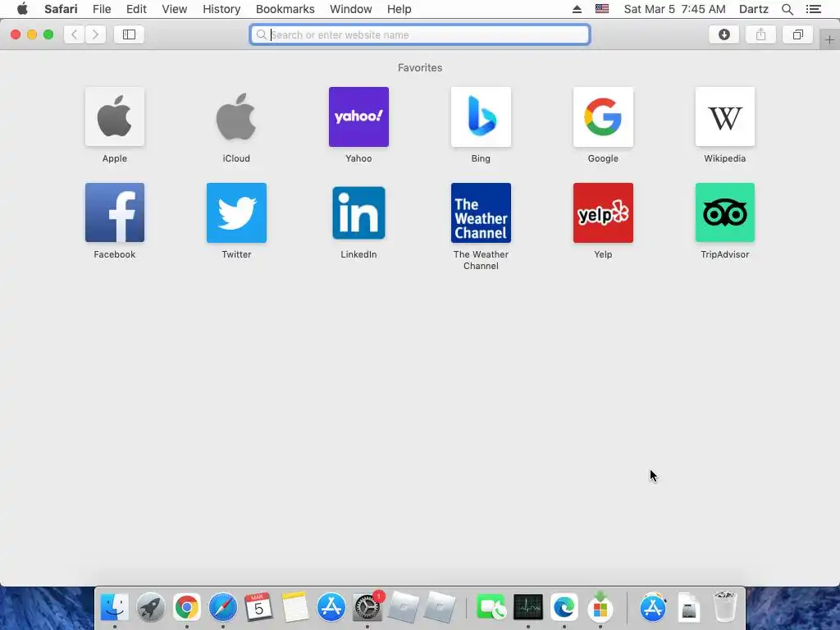Toggle the Safari sidebar
The height and width of the screenshot is (630, 840).
pyautogui.click(x=129, y=34)
